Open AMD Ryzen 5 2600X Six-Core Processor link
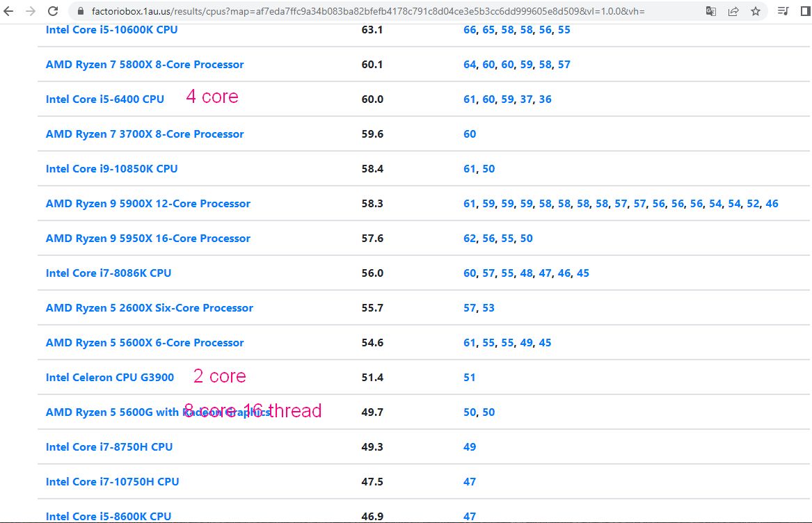Viewport: 812px width, 523px height. tap(149, 307)
